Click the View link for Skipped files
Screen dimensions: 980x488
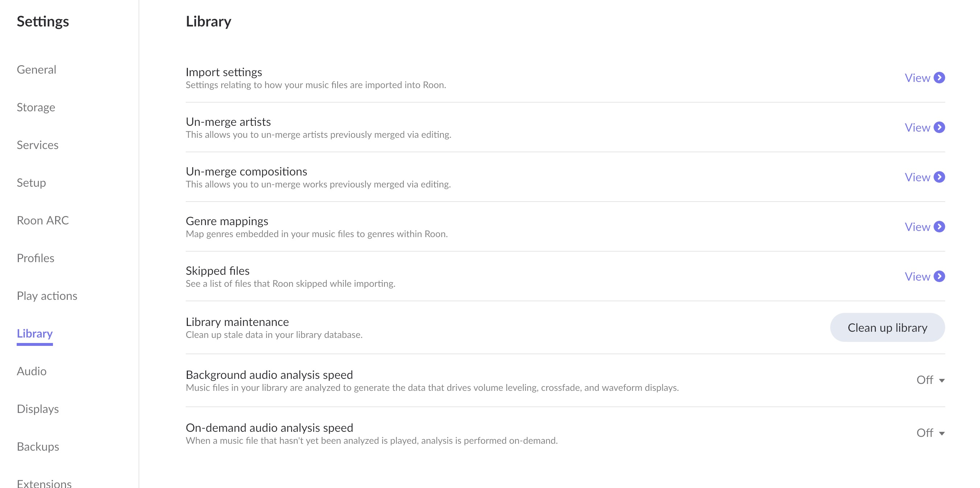click(917, 277)
